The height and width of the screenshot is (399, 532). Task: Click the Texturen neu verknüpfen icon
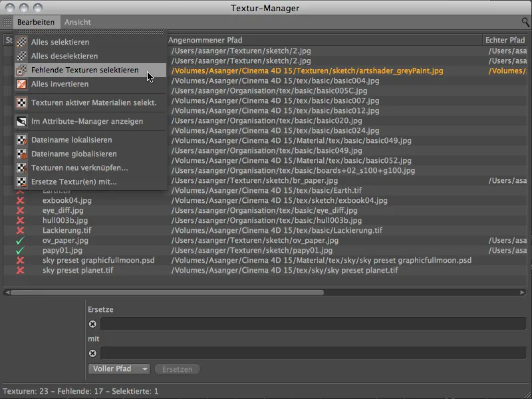click(21, 168)
